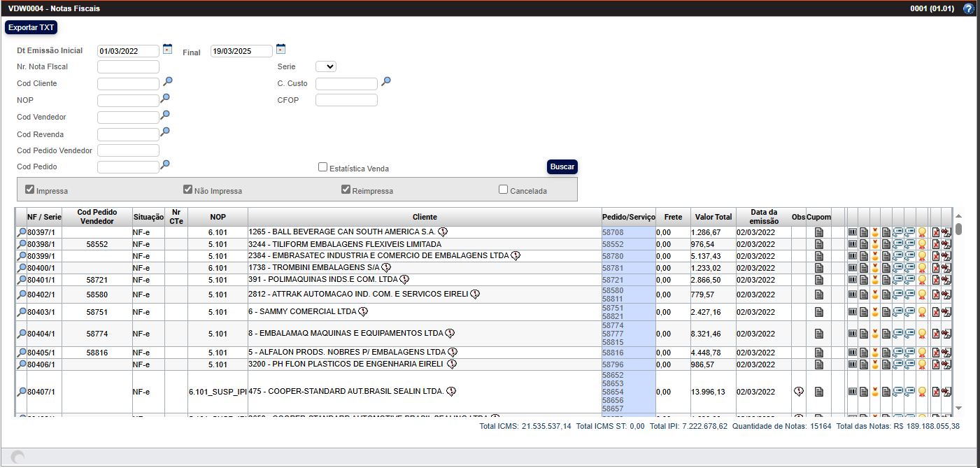Check the Cancelada filter checkbox
This screenshot has height=468, width=980.
[x=503, y=190]
